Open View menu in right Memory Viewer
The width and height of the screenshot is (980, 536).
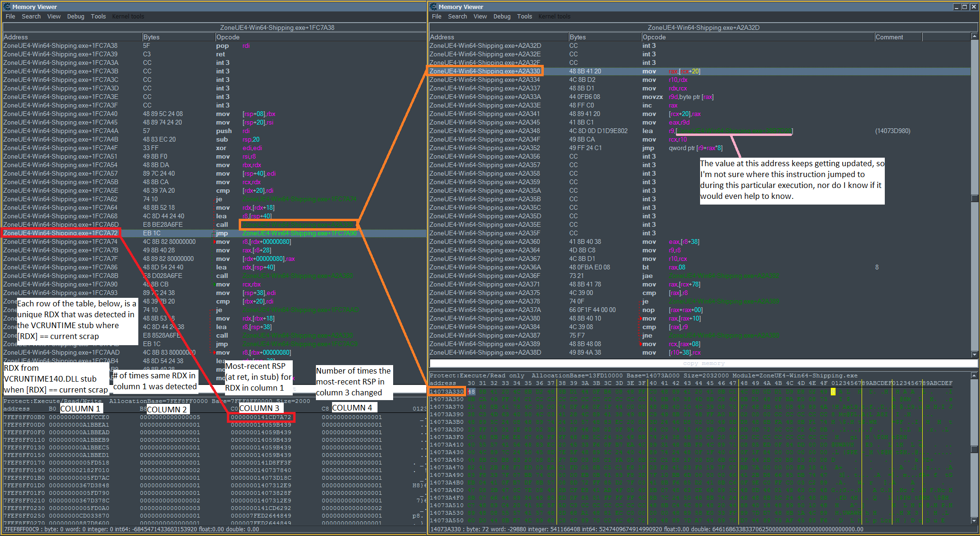(480, 16)
